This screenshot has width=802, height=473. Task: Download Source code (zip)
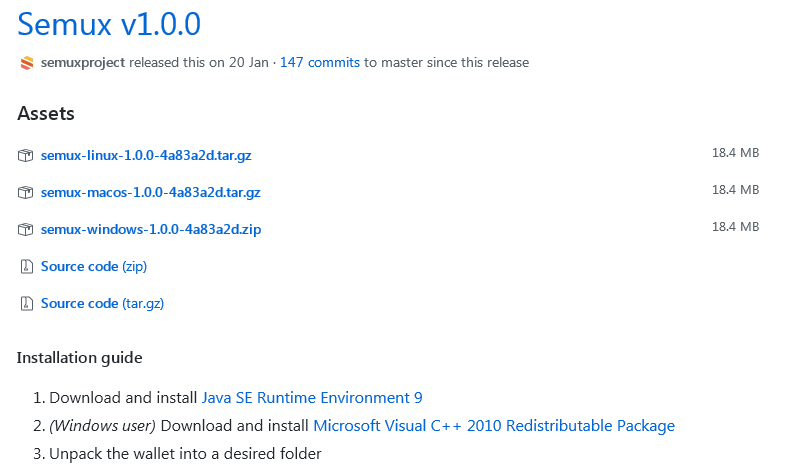(94, 266)
